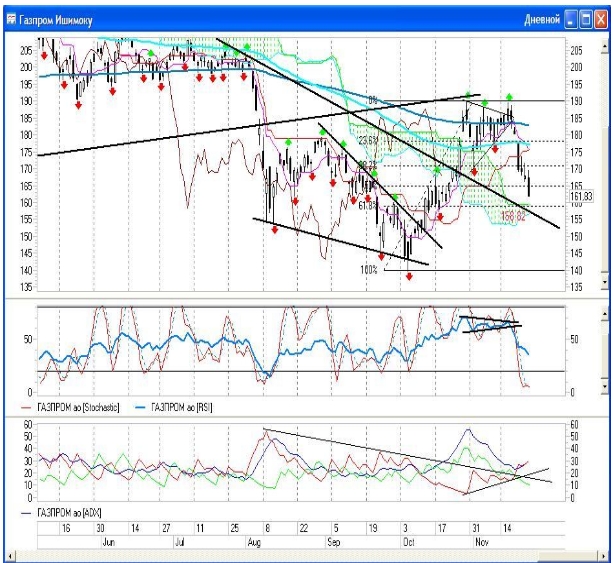The height and width of the screenshot is (563, 615).
Task: Select the ГАЗПРОМ ао [ADX] legend label
Action: 69,513
